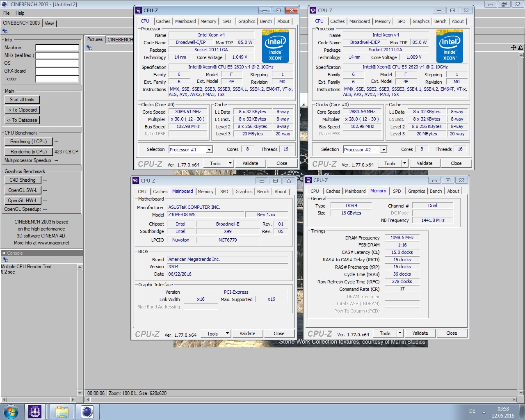Open Processor selection dropdown in Processor #1 window
This screenshot has height=420, width=525.
(209, 150)
